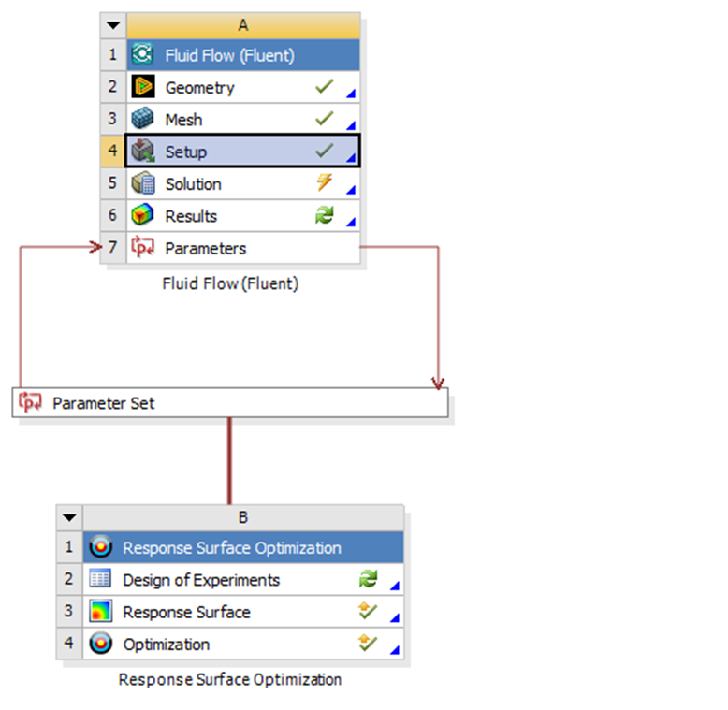This screenshot has height=710, width=728.
Task: Click the Fluid Flow (Fluent) system icon
Action: click(x=142, y=55)
